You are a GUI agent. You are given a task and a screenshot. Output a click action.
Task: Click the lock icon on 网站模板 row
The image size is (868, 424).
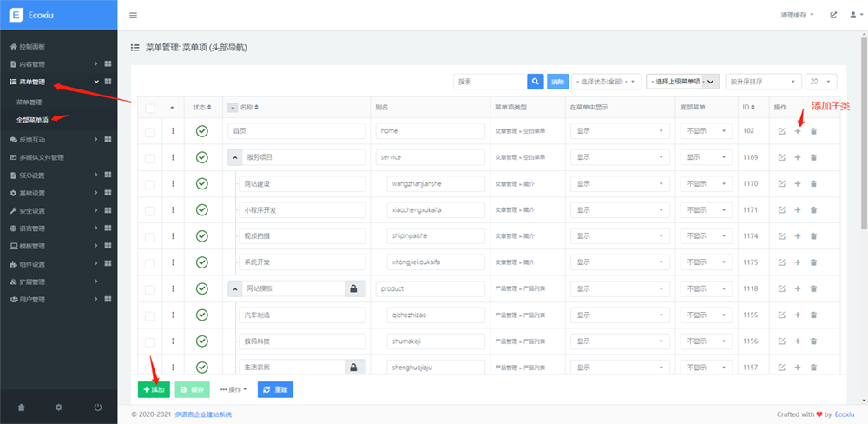click(354, 288)
